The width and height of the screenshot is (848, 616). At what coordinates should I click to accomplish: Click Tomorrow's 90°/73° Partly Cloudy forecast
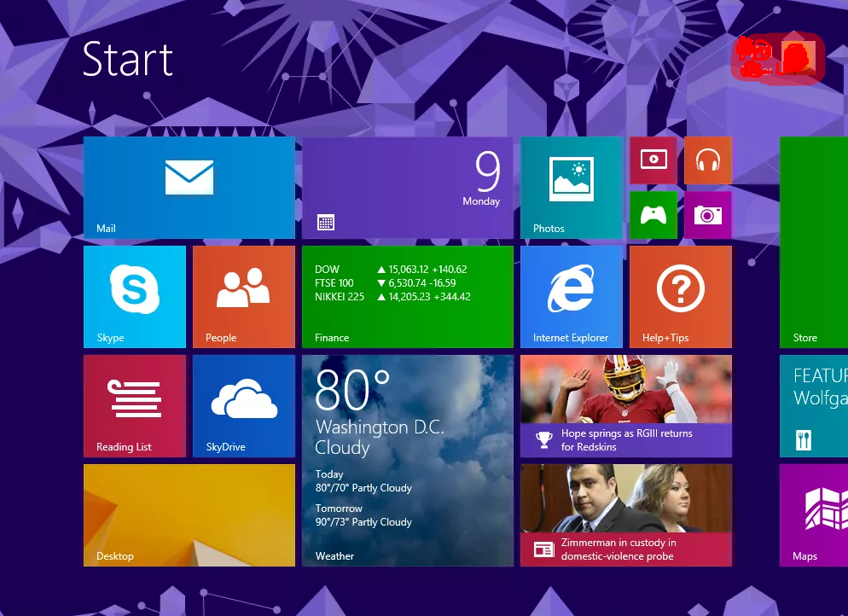click(x=363, y=515)
